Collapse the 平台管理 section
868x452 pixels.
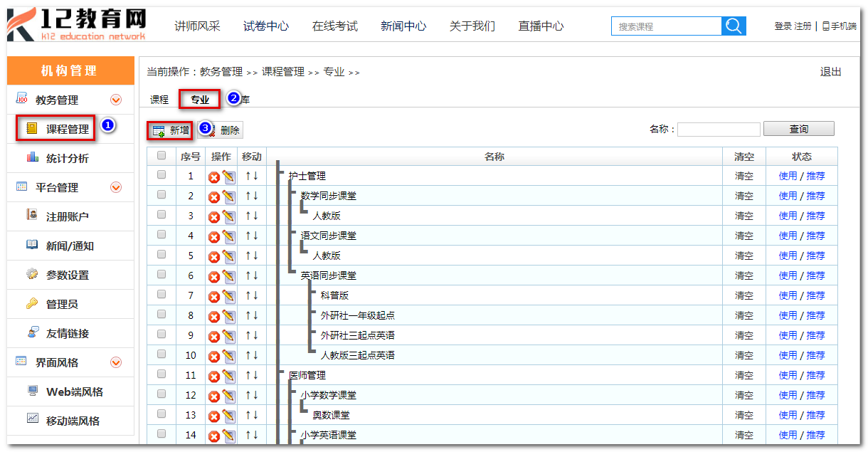pyautogui.click(x=116, y=188)
